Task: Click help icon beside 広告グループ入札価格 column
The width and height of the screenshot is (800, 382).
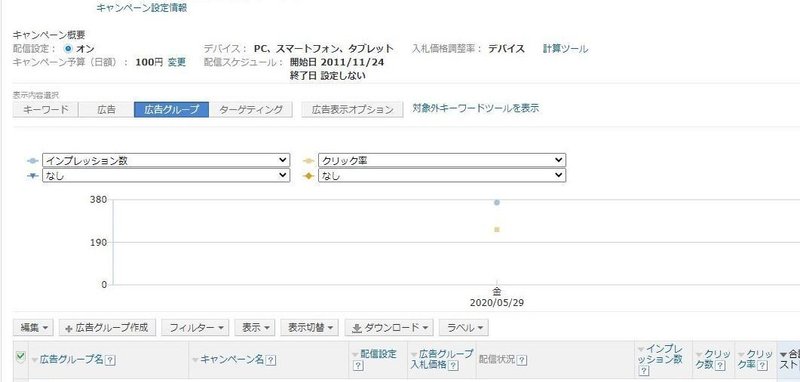Action: point(453,366)
